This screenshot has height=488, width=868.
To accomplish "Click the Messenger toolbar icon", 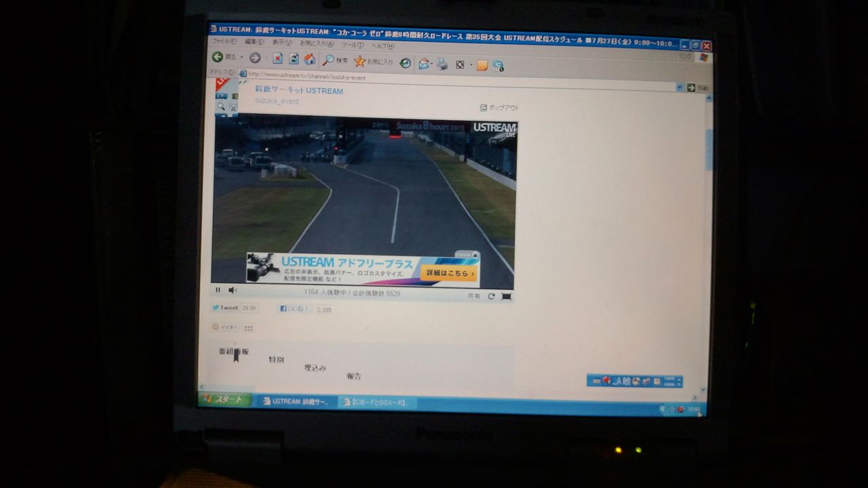I will pos(498,66).
